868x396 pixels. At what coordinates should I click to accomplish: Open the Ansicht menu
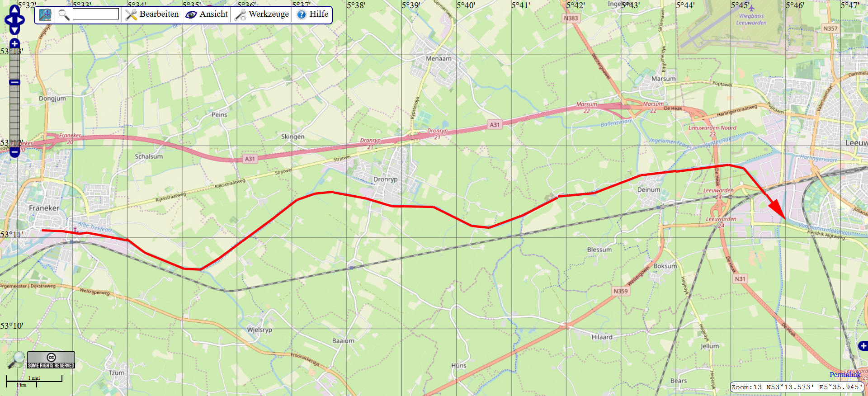(207, 14)
